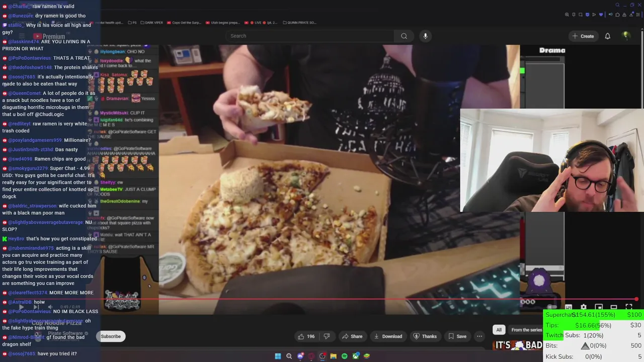Open the DARK VIPER bookmark
Screen dimensions: 644x362
(x=151, y=23)
